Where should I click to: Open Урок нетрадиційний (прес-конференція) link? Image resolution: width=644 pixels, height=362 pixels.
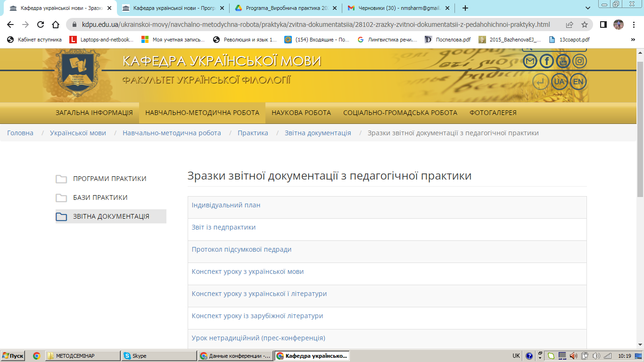pyautogui.click(x=258, y=338)
